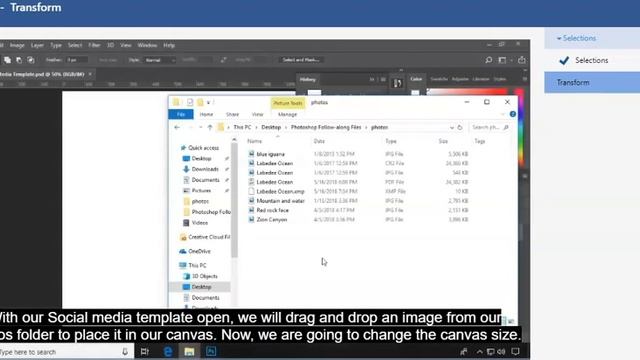Image resolution: width=640 pixels, height=360 pixels.
Task: Click the navigation pane scrollbar
Action: [234, 200]
